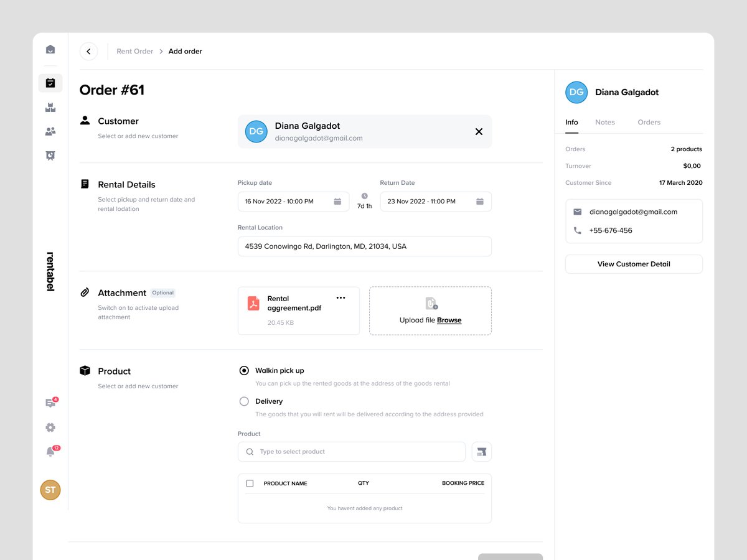
Task: Click the phone icon in contact card
Action: (578, 230)
